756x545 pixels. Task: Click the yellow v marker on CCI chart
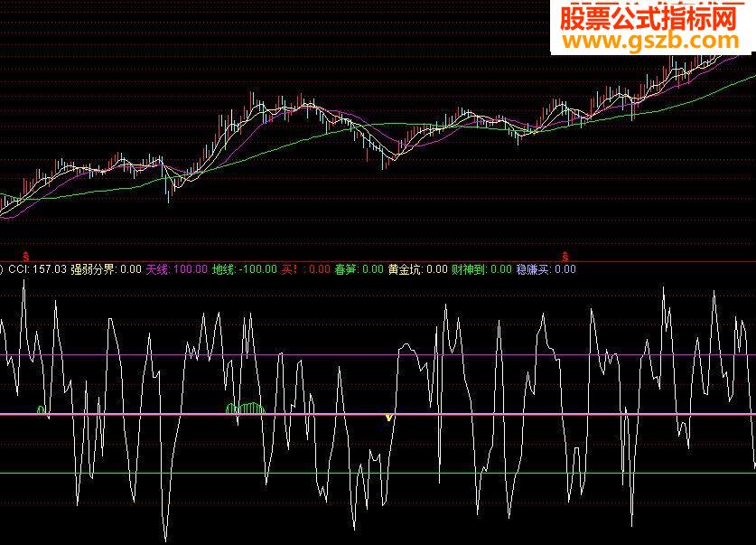(x=388, y=418)
